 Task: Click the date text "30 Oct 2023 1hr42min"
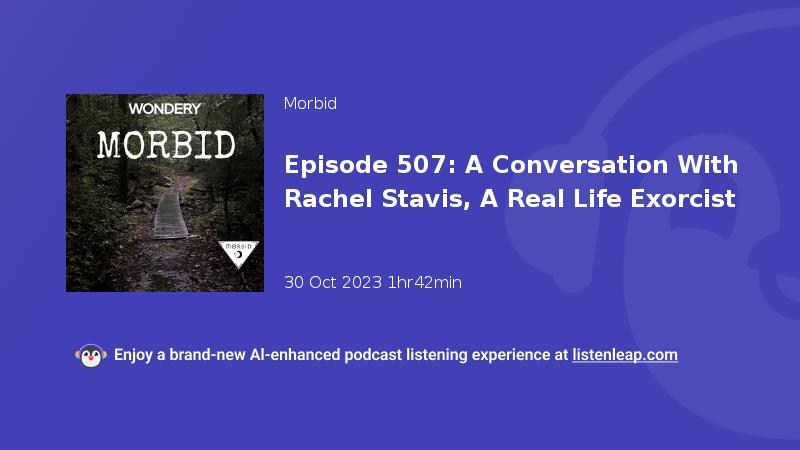pyautogui.click(x=372, y=282)
